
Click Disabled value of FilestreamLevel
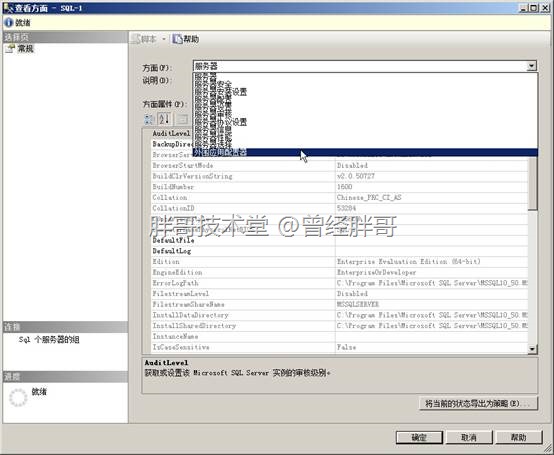pos(352,294)
